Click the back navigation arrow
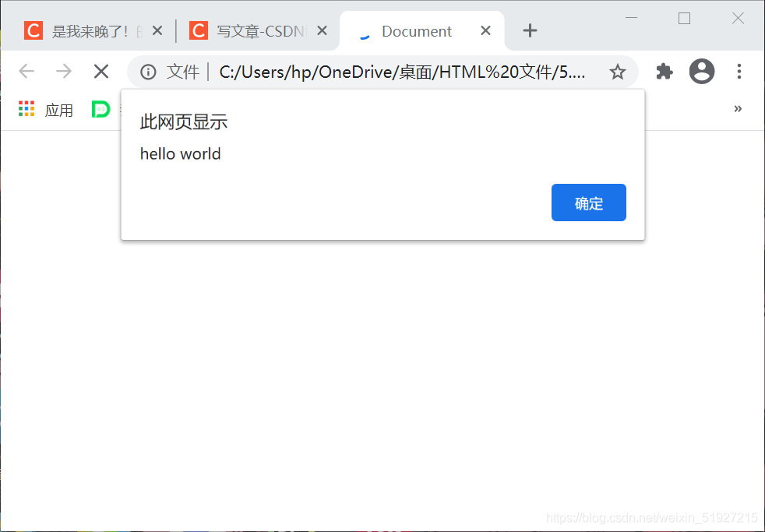The height and width of the screenshot is (532, 765). pos(26,71)
